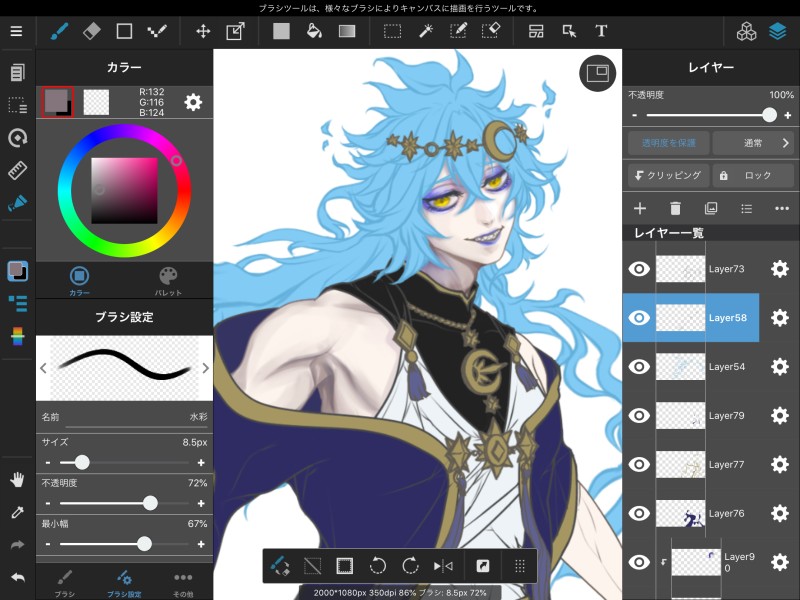This screenshot has width=800, height=600.
Task: Select the rectangular Selection tool
Action: (x=392, y=31)
